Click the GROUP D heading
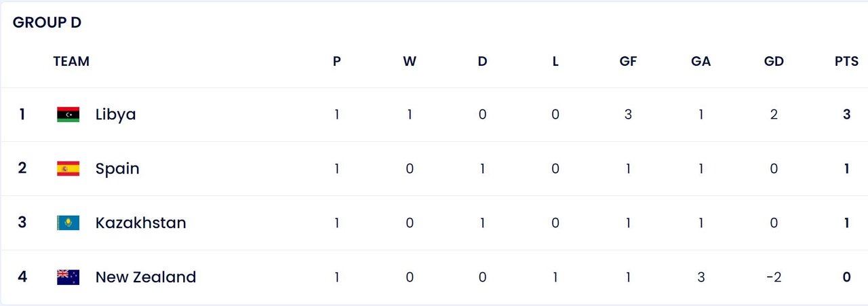868x306 pixels. (47, 22)
